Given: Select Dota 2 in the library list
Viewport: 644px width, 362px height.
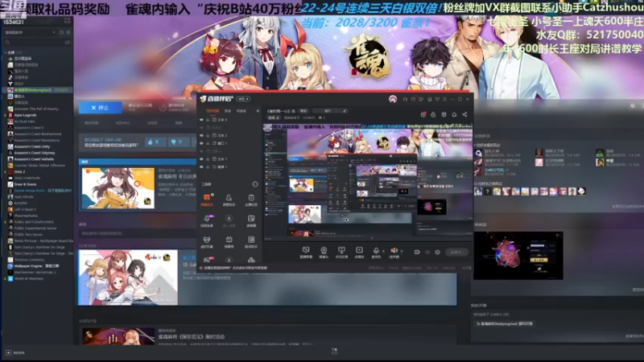Looking at the screenshot, I should pos(19,171).
